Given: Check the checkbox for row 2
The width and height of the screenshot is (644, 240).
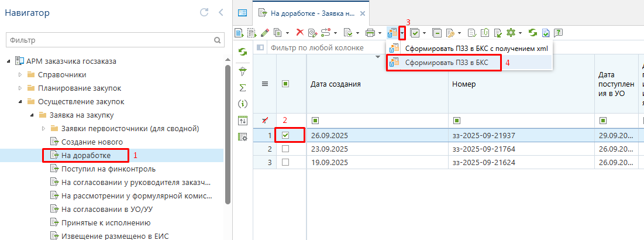Looking at the screenshot, I should [x=285, y=149].
